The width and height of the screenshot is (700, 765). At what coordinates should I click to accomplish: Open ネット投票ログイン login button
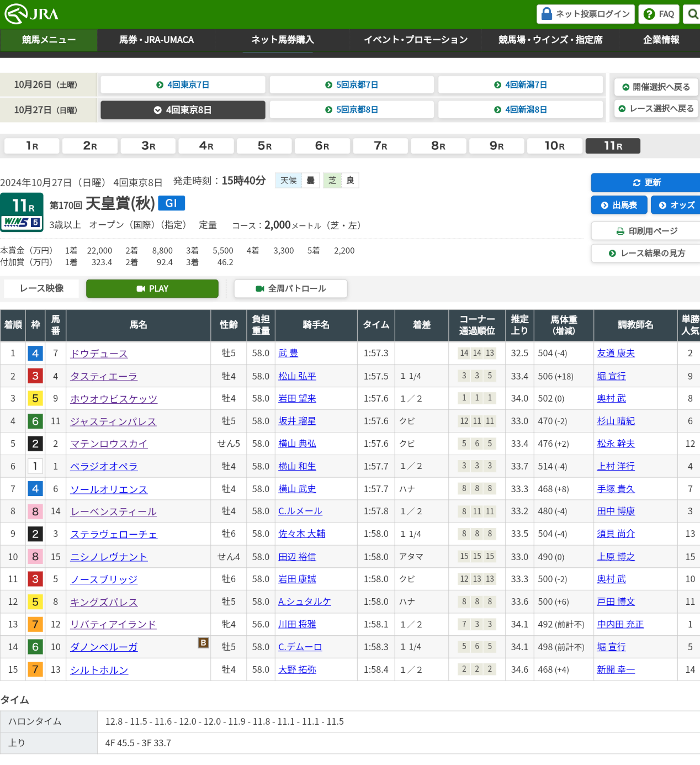(586, 14)
